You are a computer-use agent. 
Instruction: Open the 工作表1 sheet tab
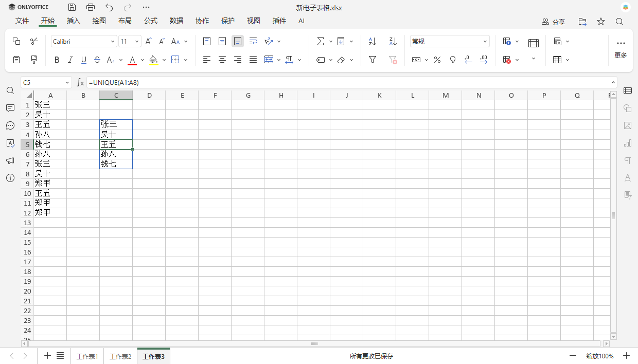tap(87, 355)
